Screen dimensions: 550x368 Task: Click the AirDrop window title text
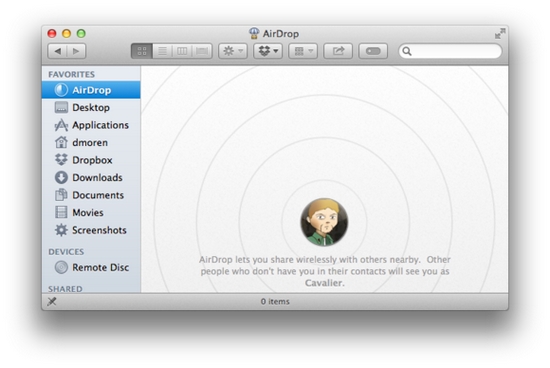[281, 34]
